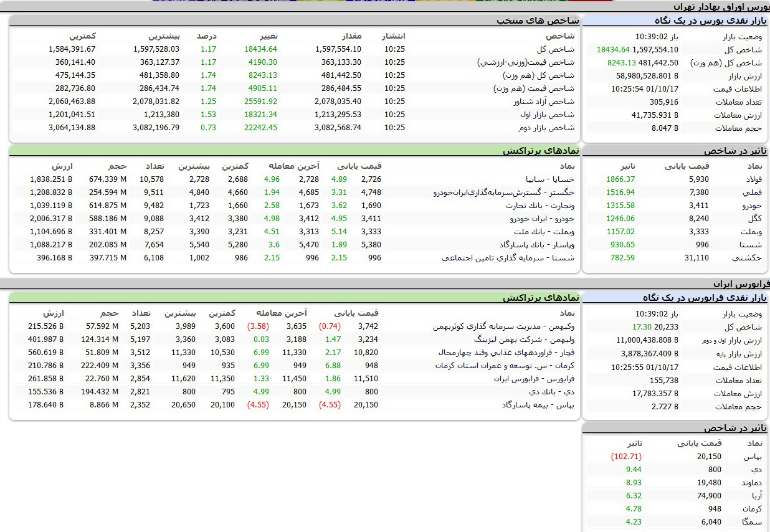Screen dimensions: 770x532
Task: Open خگستر - گسترش سرمايه گذاري ايران خودرو
Action: 504,192
